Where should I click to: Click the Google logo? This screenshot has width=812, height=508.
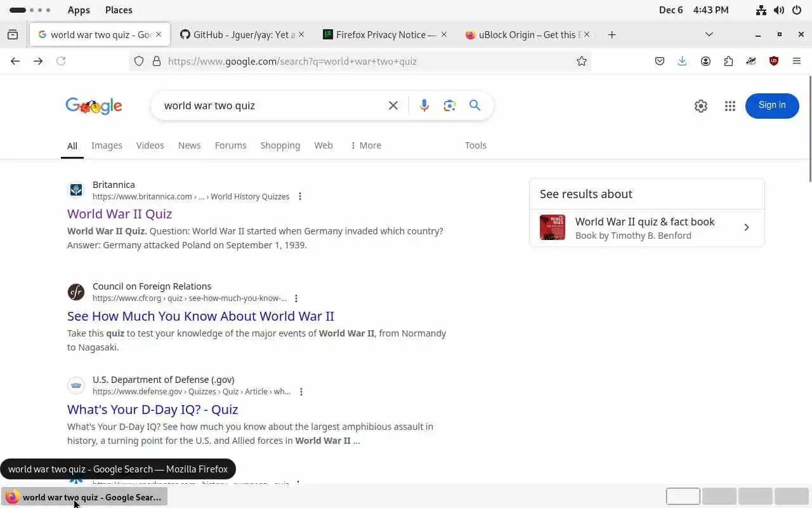pyautogui.click(x=94, y=106)
